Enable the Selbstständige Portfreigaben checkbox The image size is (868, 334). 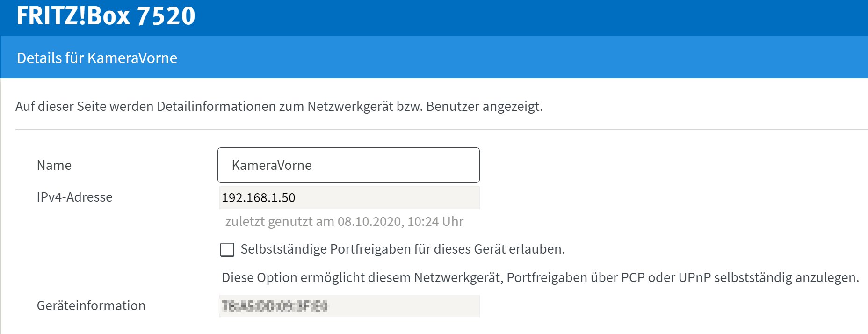(227, 249)
